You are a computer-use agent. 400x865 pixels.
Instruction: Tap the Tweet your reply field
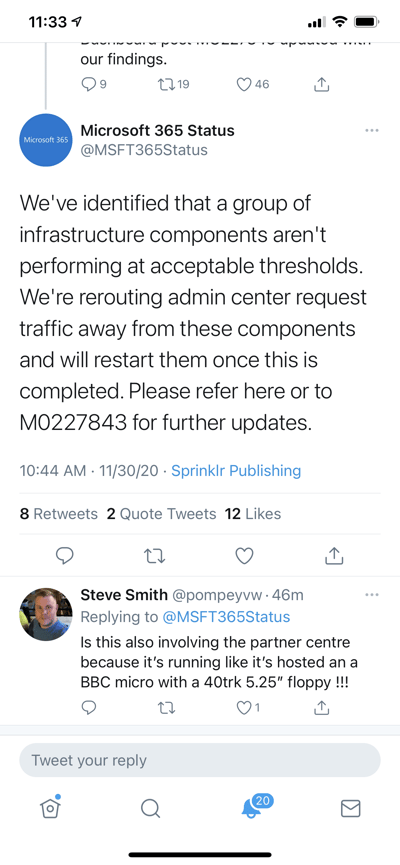(x=200, y=760)
